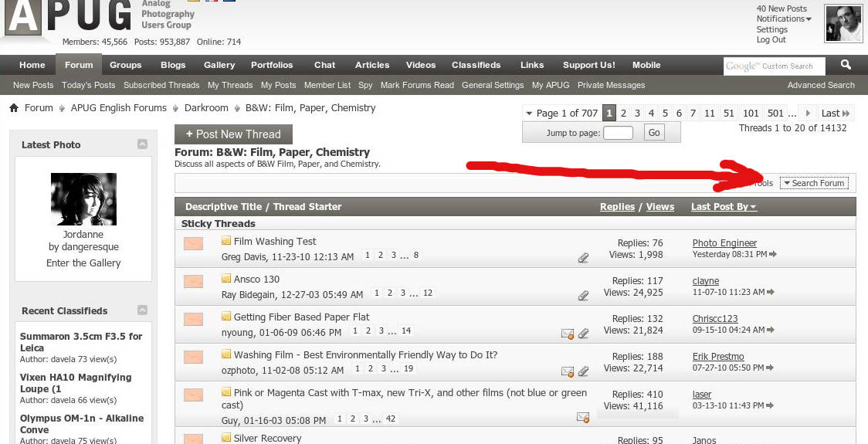Click the home icon in breadcrumb
This screenshot has width=868, height=444.
pyautogui.click(x=14, y=108)
